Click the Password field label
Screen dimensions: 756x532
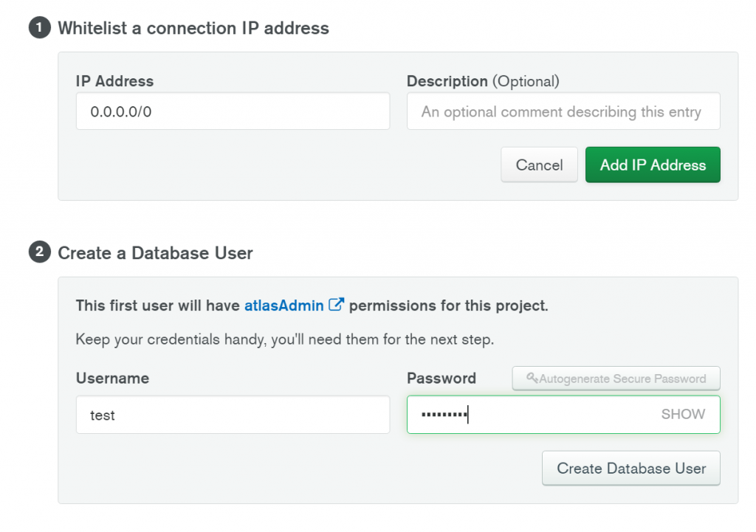pos(441,379)
